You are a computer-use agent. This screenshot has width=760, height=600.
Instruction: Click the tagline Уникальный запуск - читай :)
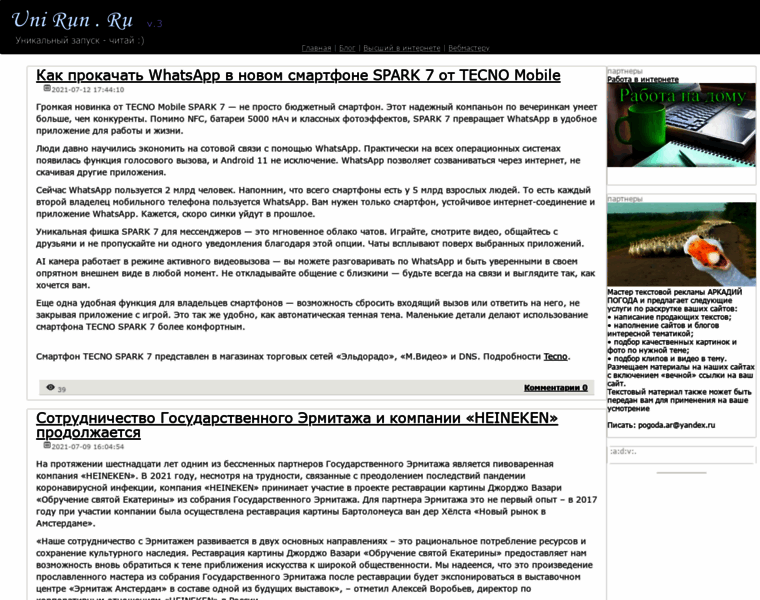point(79,40)
